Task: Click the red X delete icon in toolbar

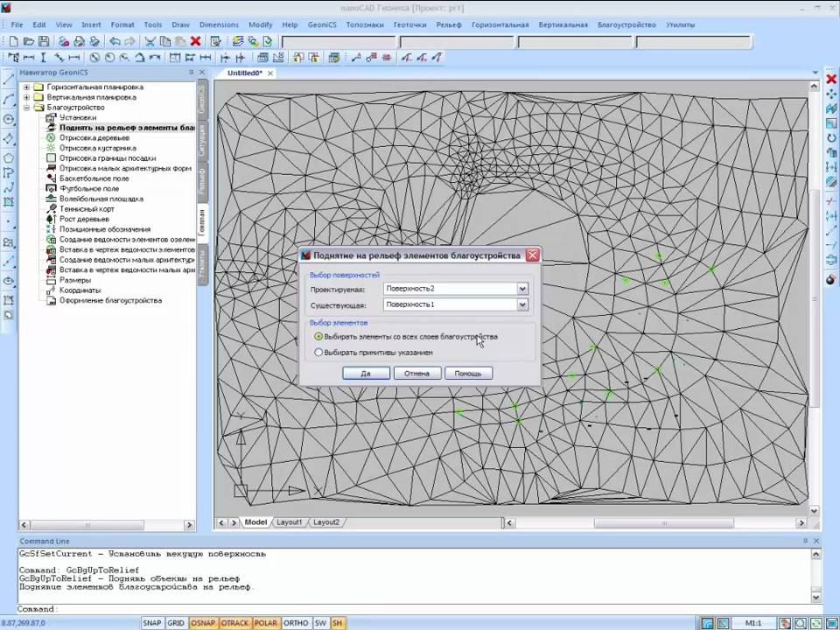Action: [x=195, y=41]
